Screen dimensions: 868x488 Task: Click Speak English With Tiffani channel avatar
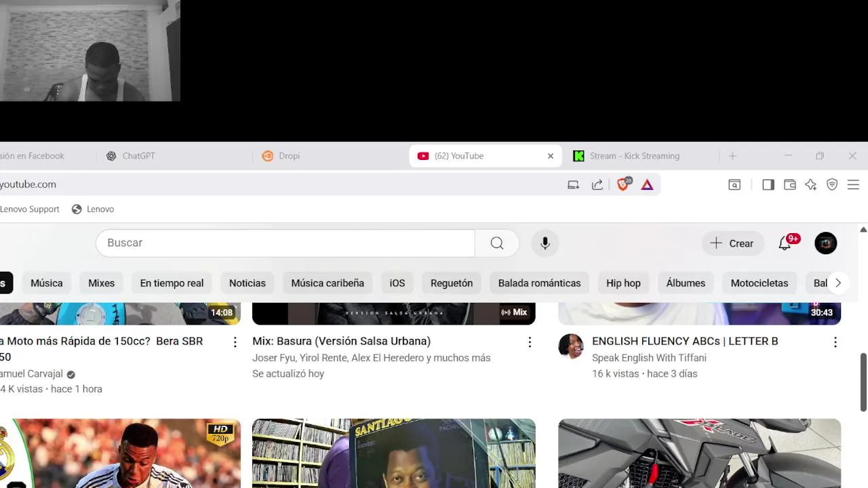[571, 346]
